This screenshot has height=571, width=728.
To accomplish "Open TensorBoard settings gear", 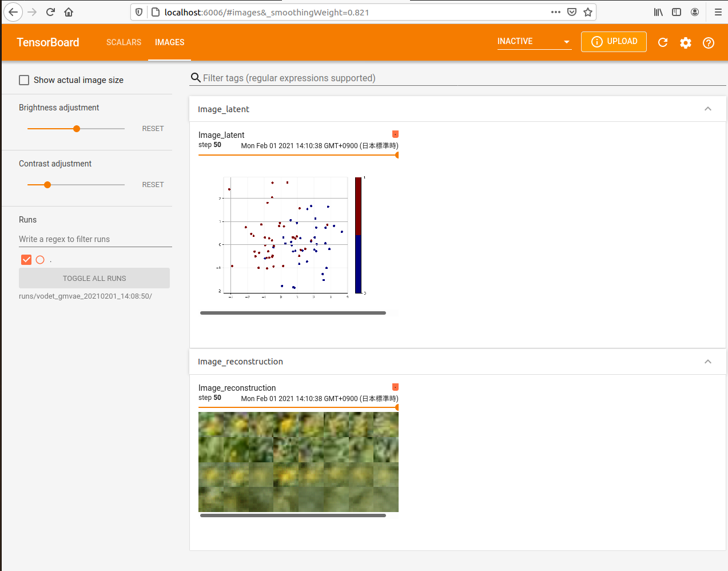I will click(x=686, y=42).
